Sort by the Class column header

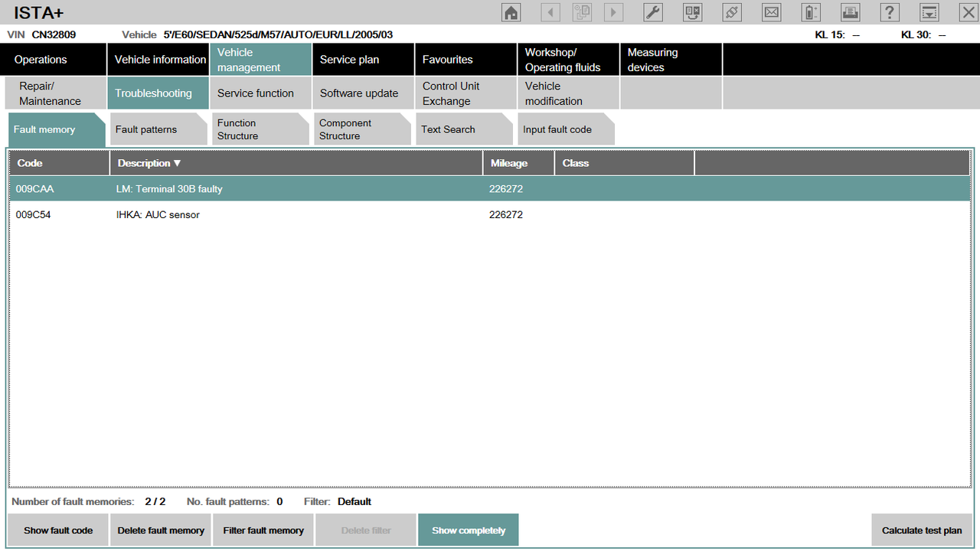[625, 163]
